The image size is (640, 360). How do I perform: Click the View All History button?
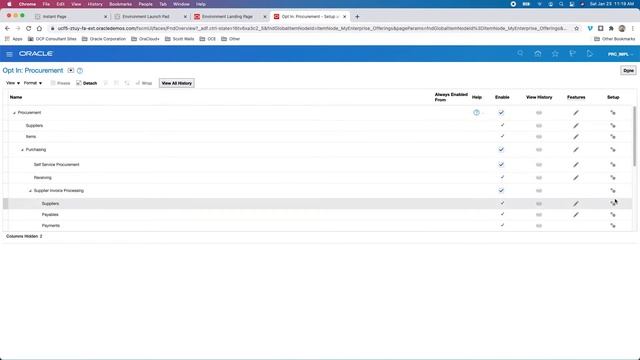177,83
